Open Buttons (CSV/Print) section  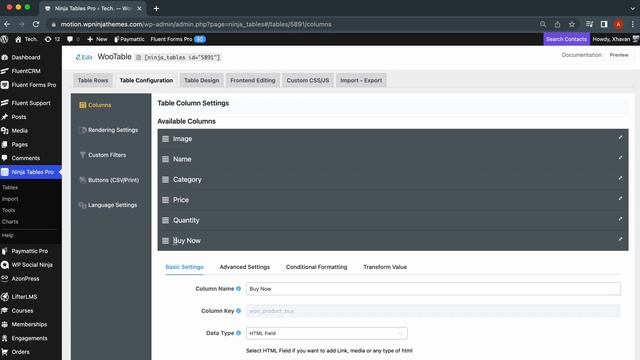tap(109, 180)
